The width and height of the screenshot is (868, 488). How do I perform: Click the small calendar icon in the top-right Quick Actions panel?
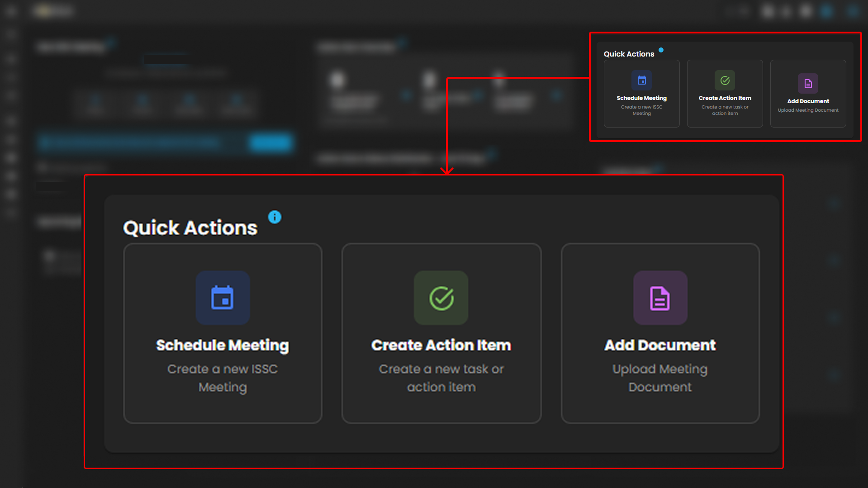click(641, 81)
